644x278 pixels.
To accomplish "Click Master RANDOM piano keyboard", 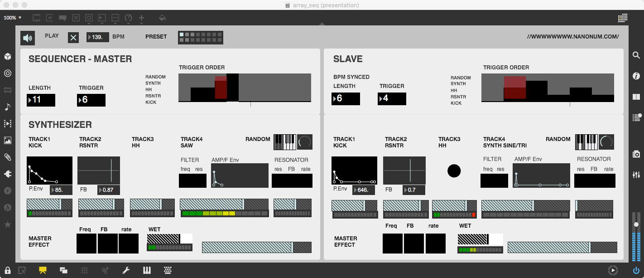I will pyautogui.click(x=285, y=142).
